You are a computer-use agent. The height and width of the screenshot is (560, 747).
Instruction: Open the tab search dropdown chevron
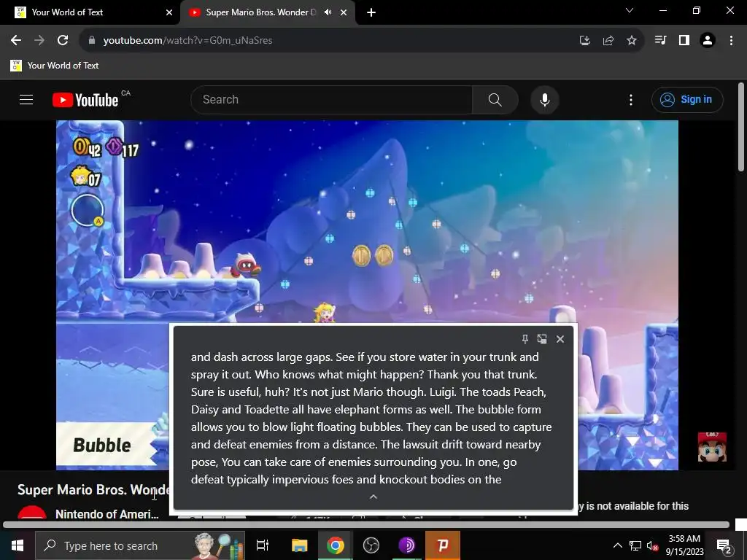(x=630, y=10)
